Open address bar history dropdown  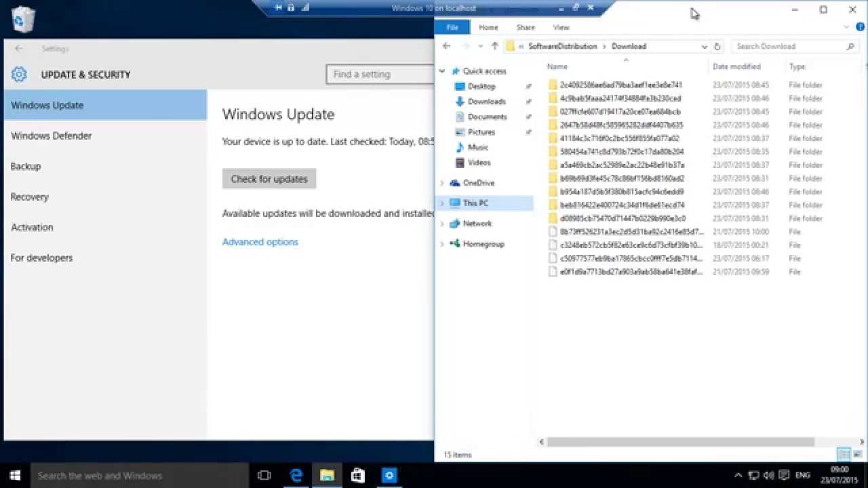pos(704,47)
